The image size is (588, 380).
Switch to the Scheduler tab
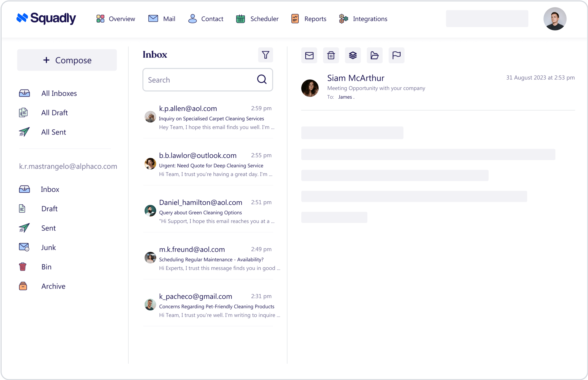pyautogui.click(x=257, y=19)
